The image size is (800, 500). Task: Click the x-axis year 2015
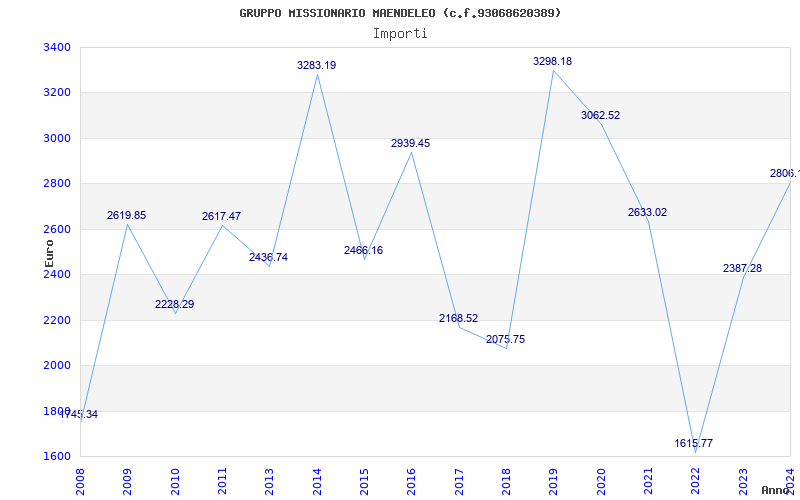tap(364, 482)
